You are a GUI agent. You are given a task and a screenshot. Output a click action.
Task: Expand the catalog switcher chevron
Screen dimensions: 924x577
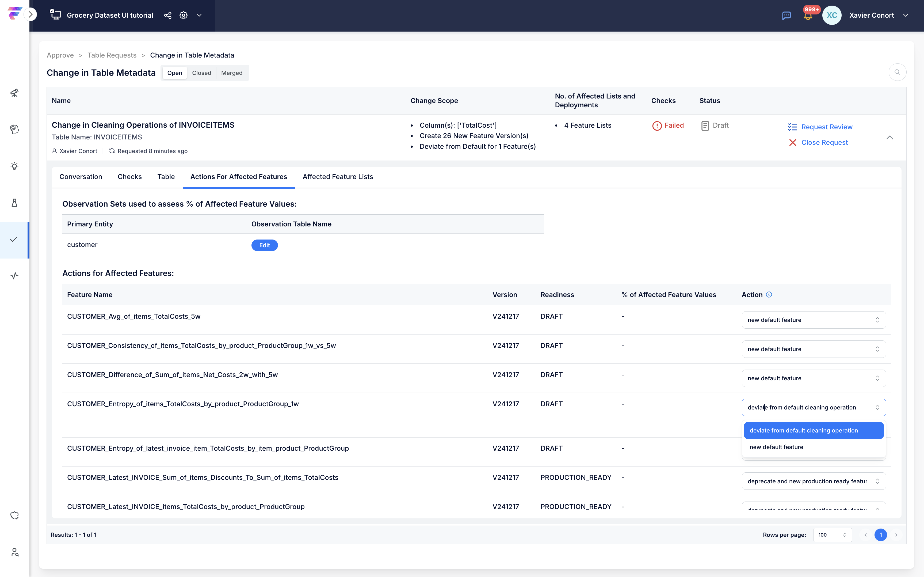(x=199, y=15)
